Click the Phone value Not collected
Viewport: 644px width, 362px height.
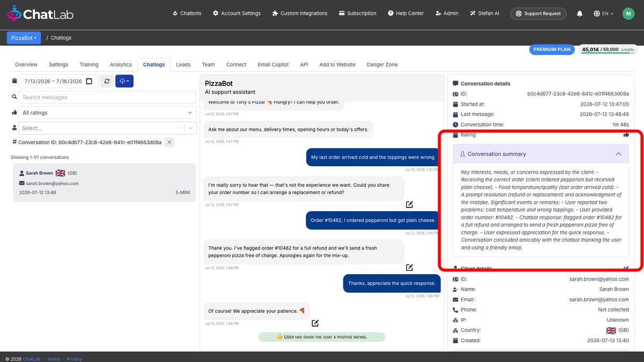(x=613, y=310)
